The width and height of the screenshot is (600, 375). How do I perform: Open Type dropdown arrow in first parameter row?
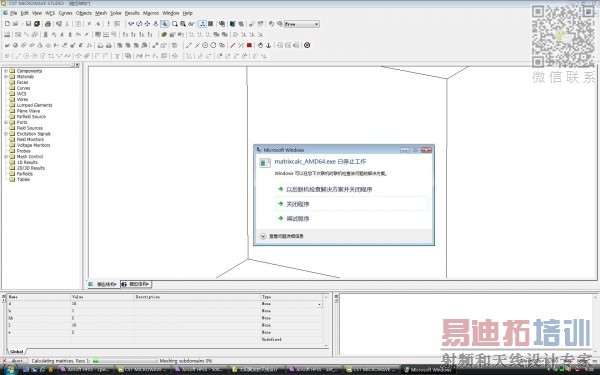[319, 304]
